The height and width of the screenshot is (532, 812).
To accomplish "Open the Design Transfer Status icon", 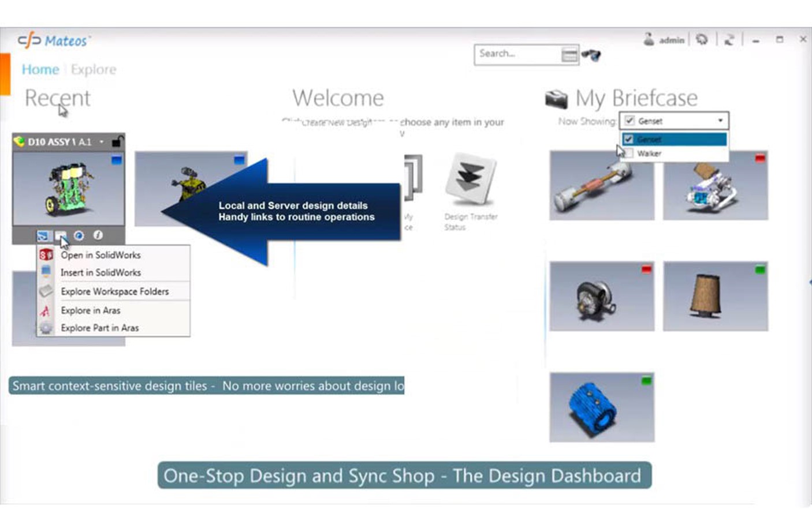I will coord(471,179).
